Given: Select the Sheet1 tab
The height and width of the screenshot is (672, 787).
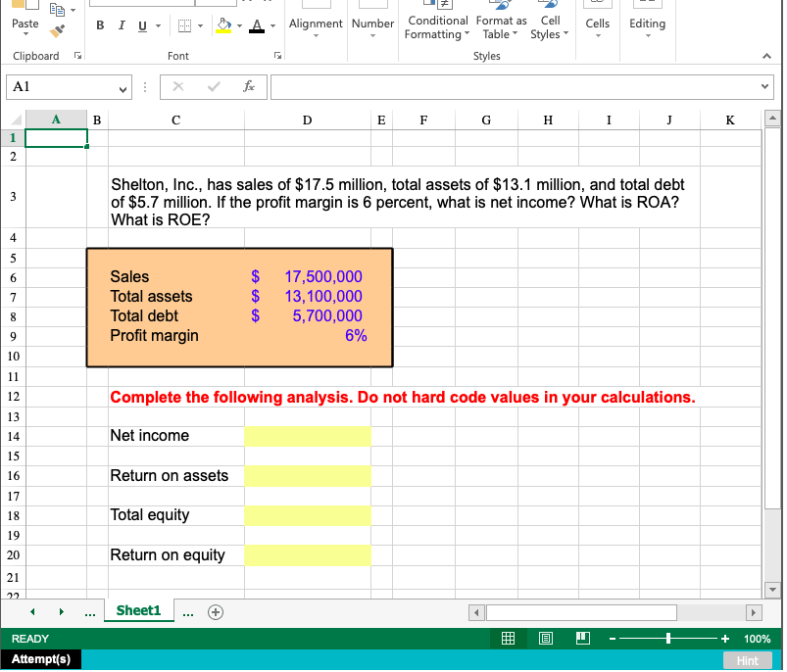Looking at the screenshot, I should (x=138, y=610).
